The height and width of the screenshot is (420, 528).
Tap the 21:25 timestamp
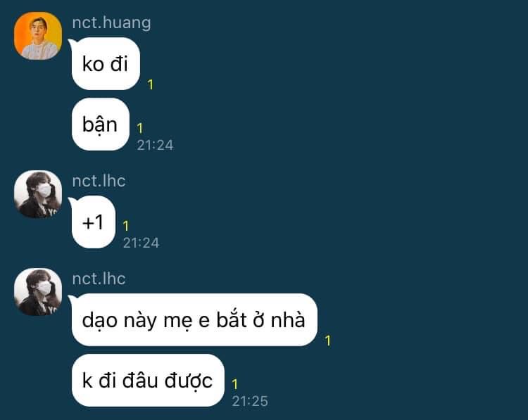[x=250, y=401]
